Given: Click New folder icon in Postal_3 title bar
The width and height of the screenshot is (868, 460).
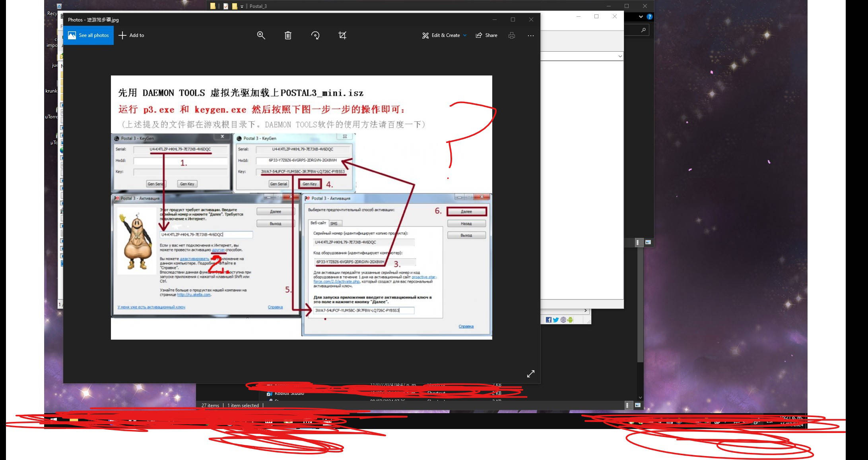Looking at the screenshot, I should coord(235,6).
